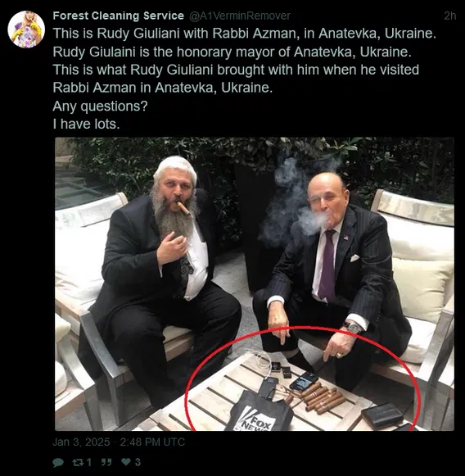465x476 pixels.
Task: Click the 2h relative timestamp
Action: coord(450,16)
